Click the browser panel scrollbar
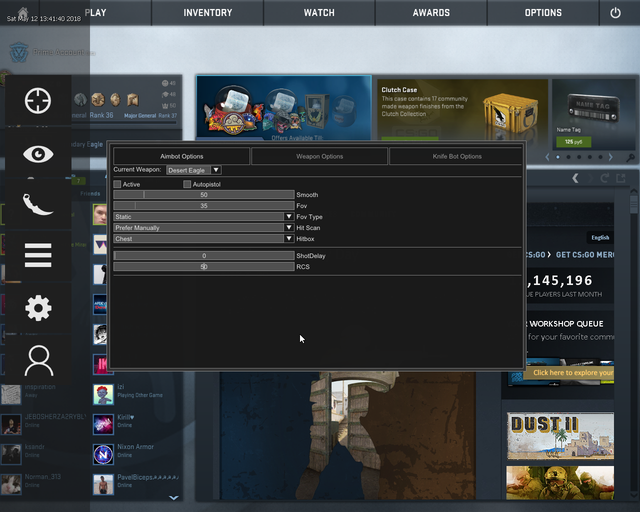Viewport: 640px width, 512px height. pos(634,205)
